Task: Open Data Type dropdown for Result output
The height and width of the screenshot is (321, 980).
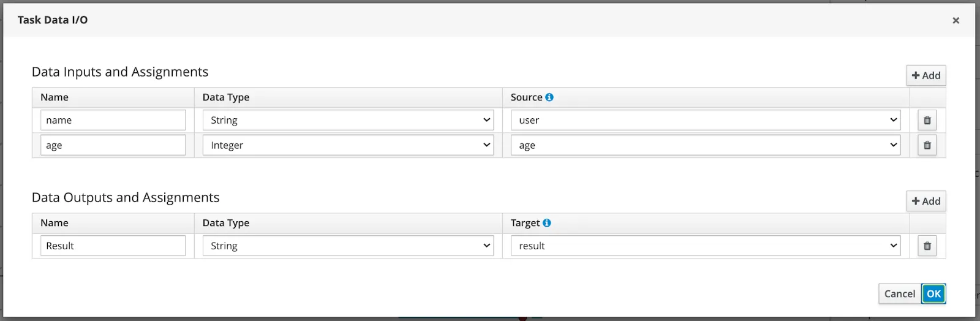Action: pos(348,246)
